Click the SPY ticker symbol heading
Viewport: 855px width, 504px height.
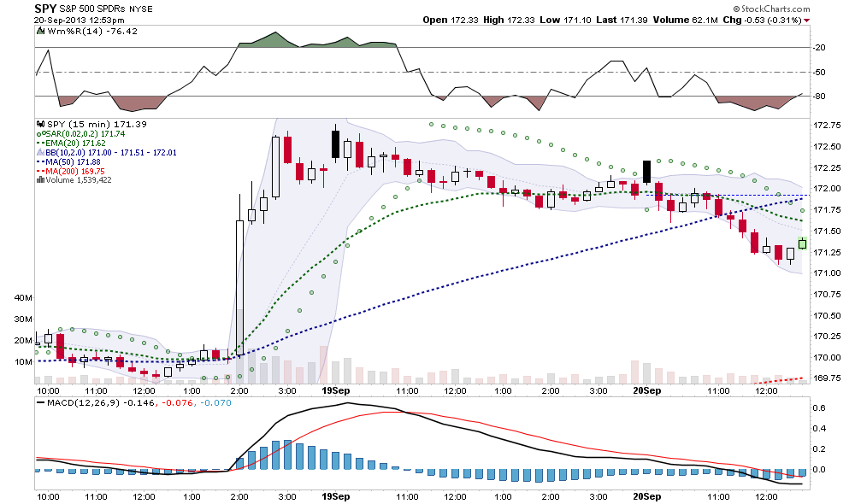45,9
